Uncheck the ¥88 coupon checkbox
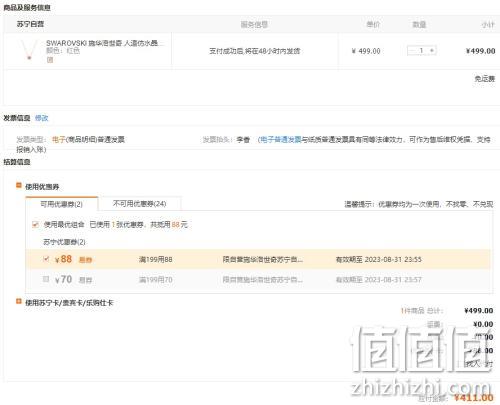Viewport: 500px width, 405px height. (46, 259)
